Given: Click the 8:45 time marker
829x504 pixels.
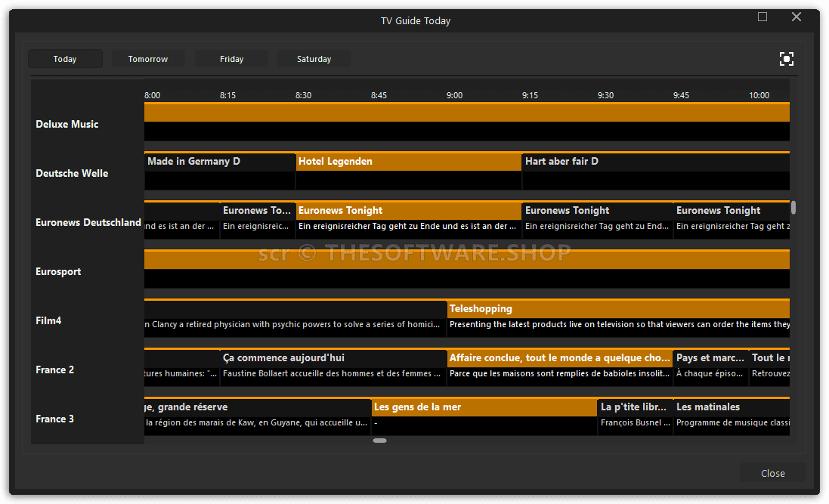Looking at the screenshot, I should [x=379, y=95].
